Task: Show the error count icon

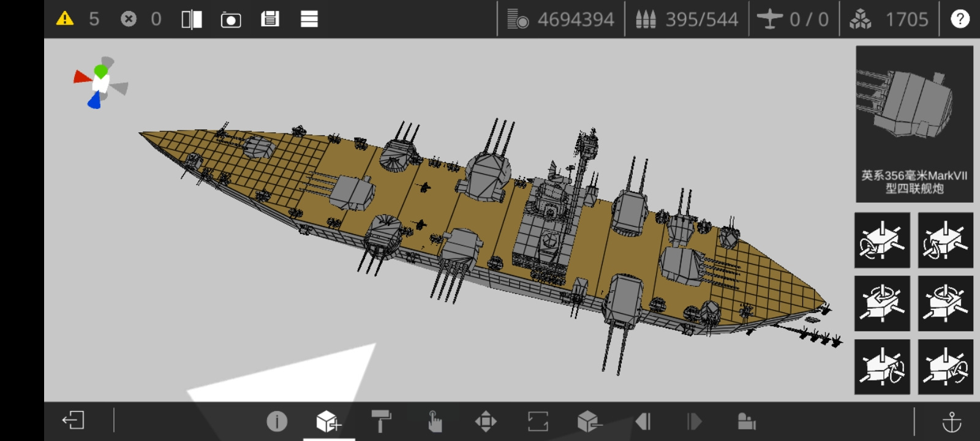Action: click(129, 19)
